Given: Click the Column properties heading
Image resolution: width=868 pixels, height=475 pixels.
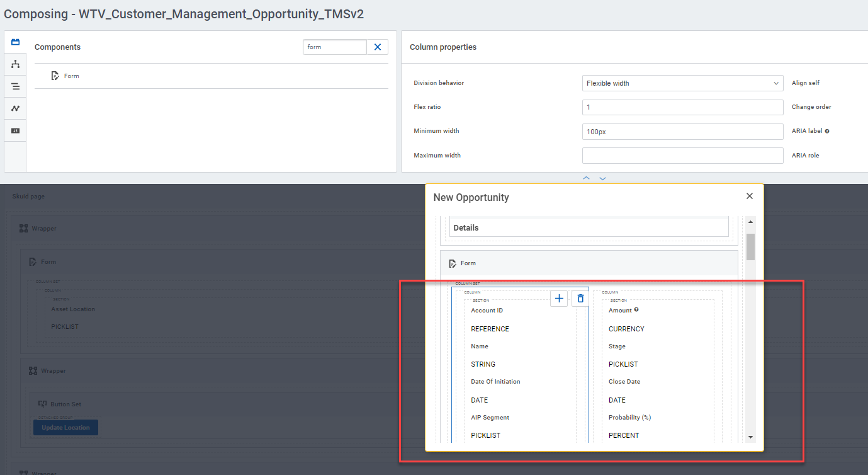Looking at the screenshot, I should tap(443, 47).
